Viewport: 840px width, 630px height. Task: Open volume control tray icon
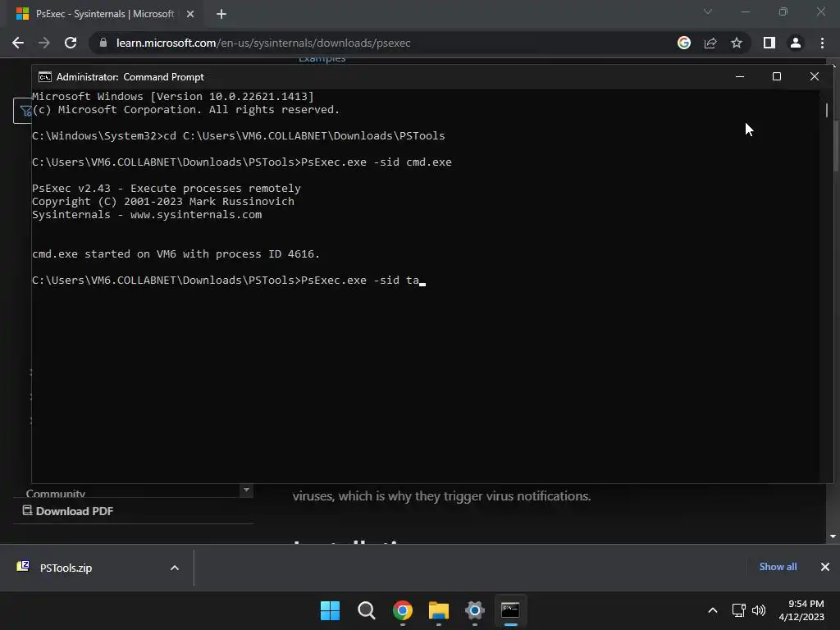pos(759,610)
